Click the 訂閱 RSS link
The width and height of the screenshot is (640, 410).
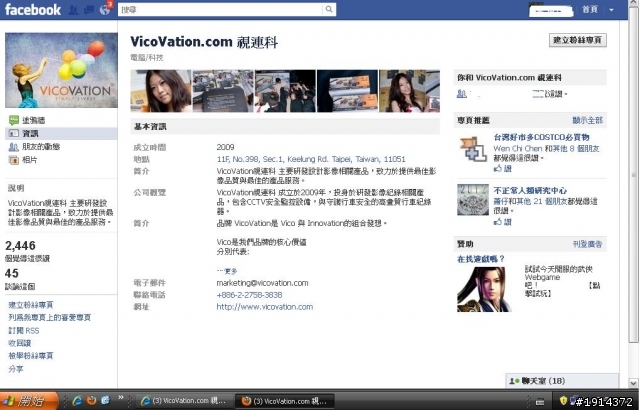coord(24,330)
